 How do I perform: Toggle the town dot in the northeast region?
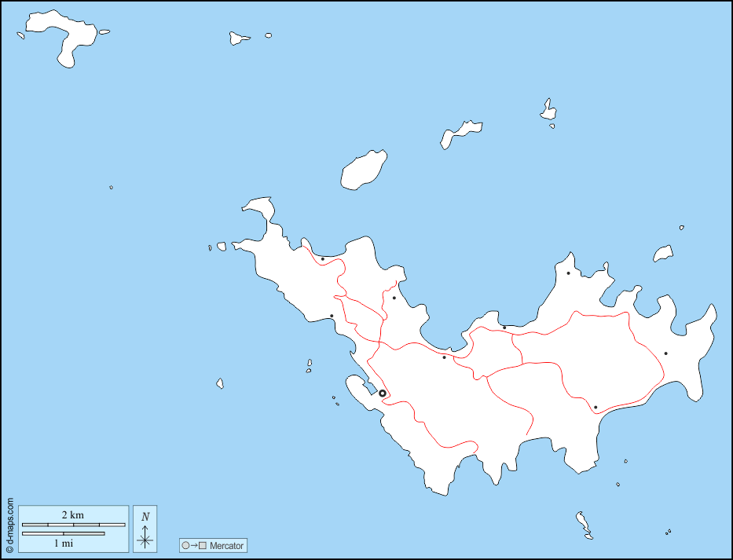pyautogui.click(x=566, y=273)
